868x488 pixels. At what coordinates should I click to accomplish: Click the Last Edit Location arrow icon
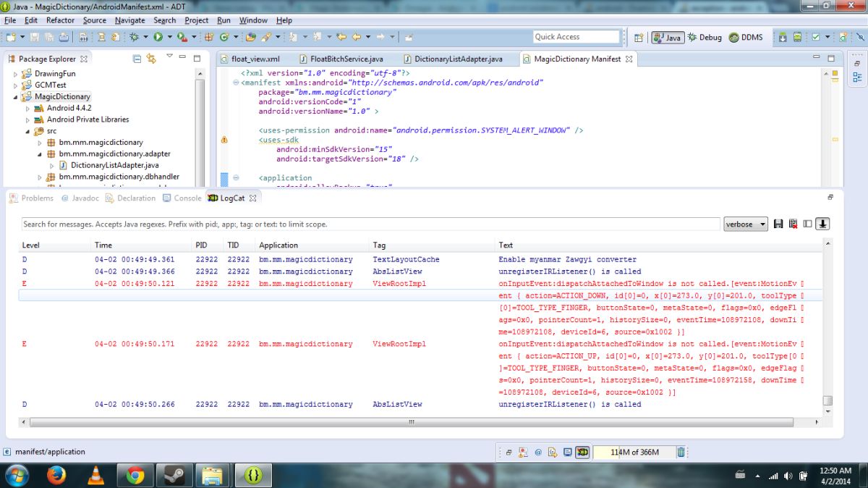point(341,36)
